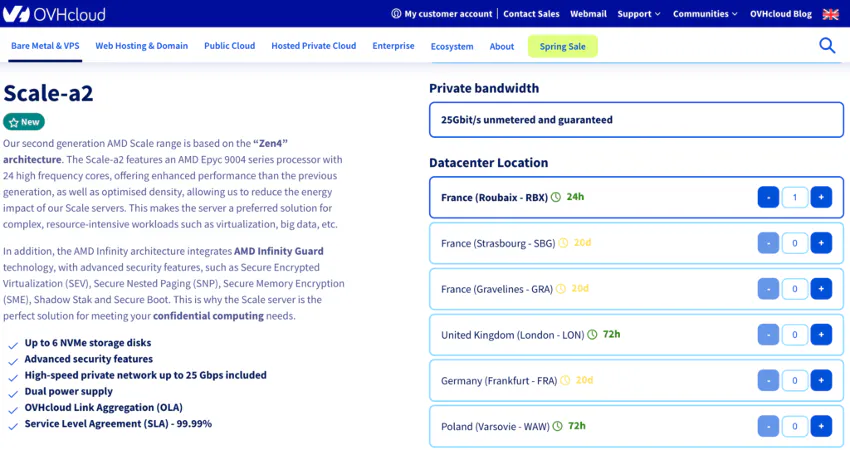Click London quantity input field
This screenshot has width=850, height=450.
795,335
